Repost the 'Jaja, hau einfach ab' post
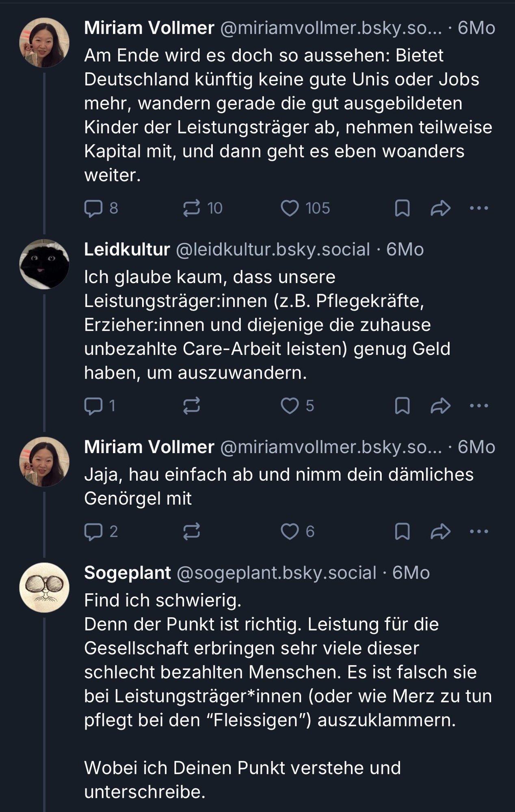Viewport: 515px width, 812px height. pyautogui.click(x=191, y=531)
